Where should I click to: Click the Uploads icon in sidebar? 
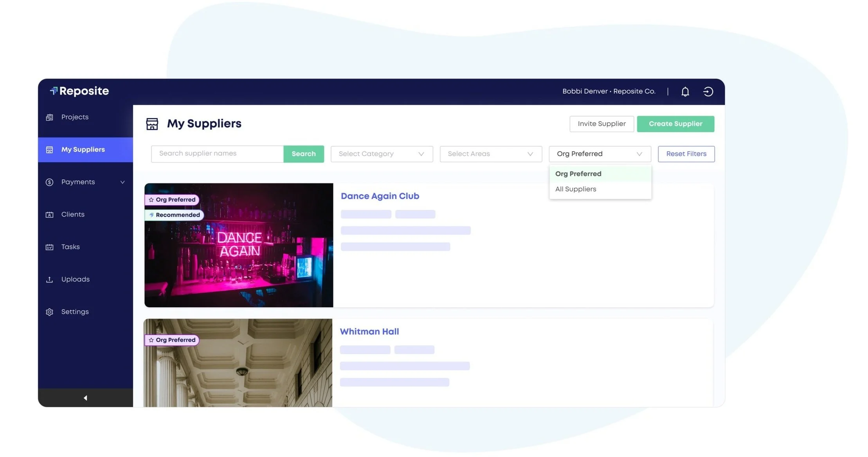pyautogui.click(x=49, y=280)
